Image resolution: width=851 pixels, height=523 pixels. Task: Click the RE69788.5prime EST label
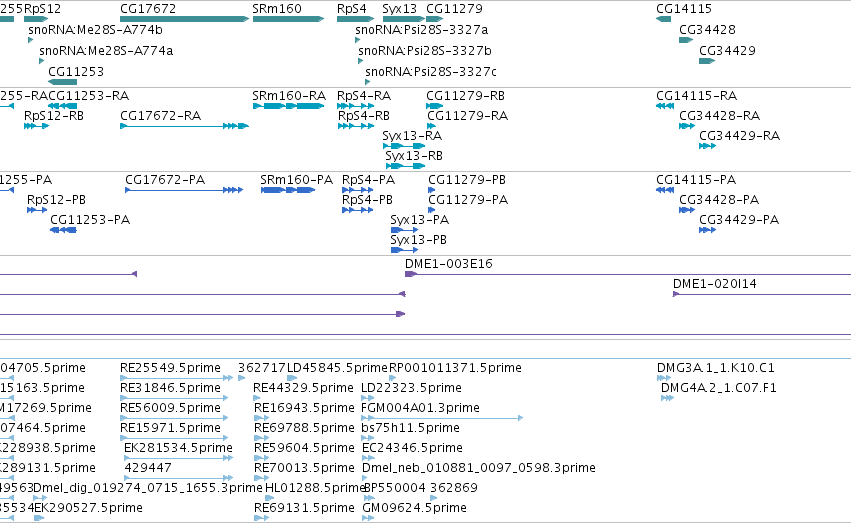click(x=304, y=428)
